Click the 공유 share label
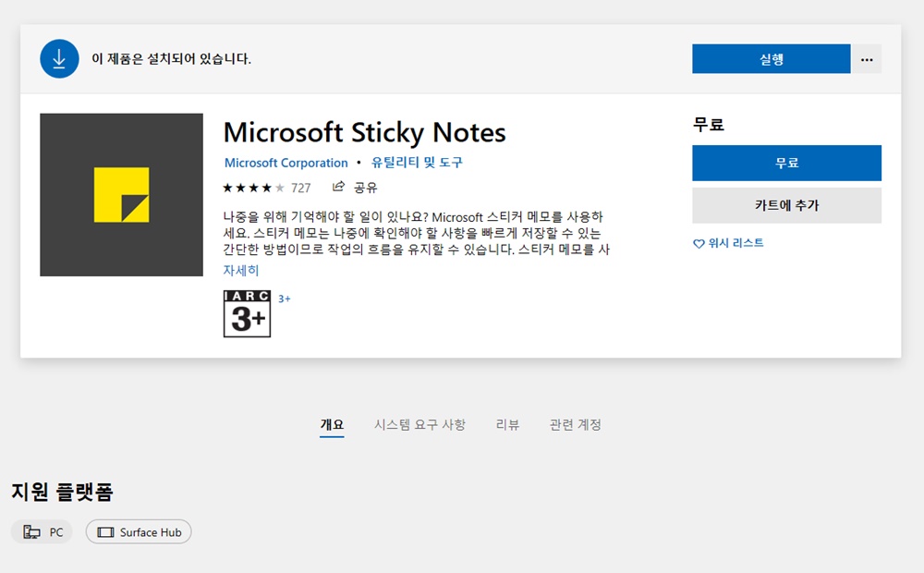This screenshot has width=924, height=573. pos(365,188)
